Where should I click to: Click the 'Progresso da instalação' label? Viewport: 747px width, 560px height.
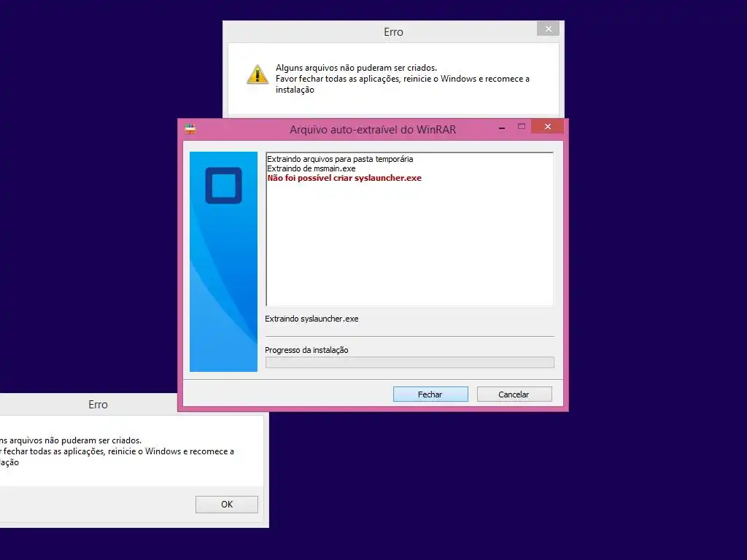click(306, 350)
